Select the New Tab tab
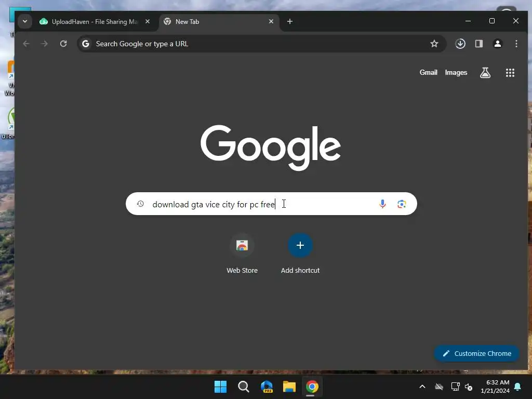 220,22
